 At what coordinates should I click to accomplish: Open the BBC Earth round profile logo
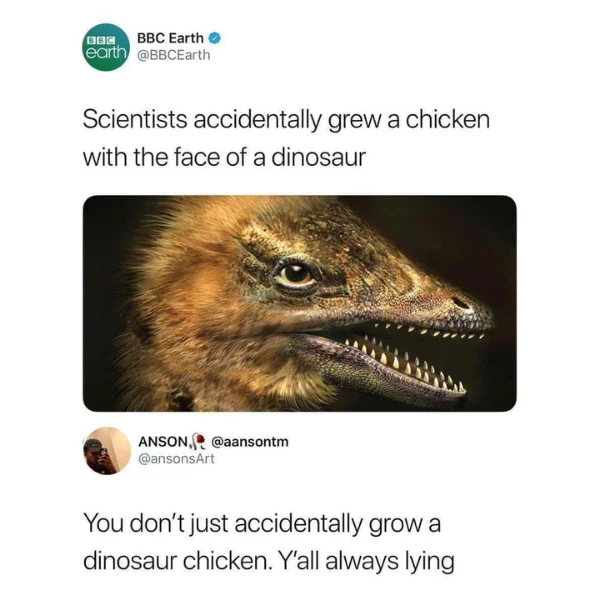tap(106, 47)
